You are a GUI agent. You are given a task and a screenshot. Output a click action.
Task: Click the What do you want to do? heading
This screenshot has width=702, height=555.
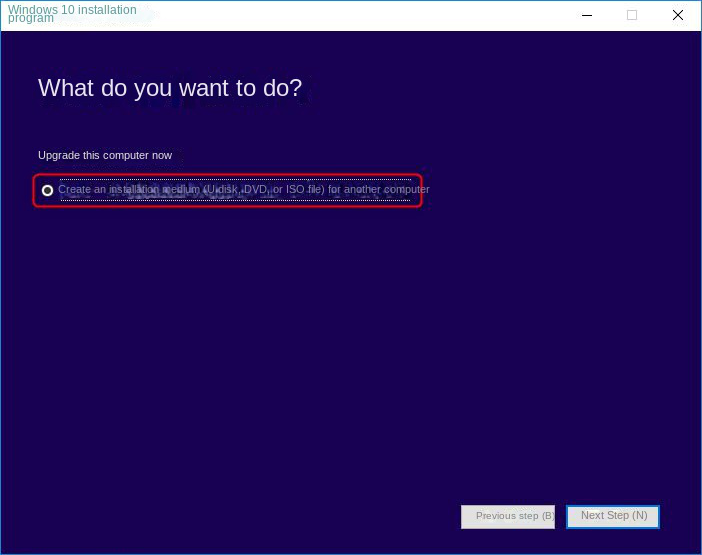tap(170, 88)
